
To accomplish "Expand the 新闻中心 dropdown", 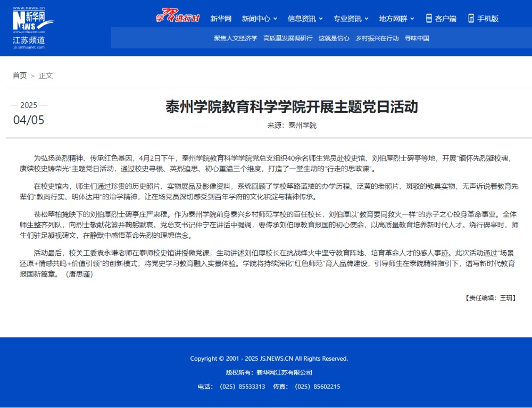I will pos(260,19).
